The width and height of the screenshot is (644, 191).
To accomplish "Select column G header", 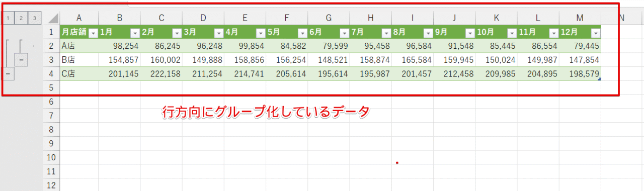I will point(329,19).
